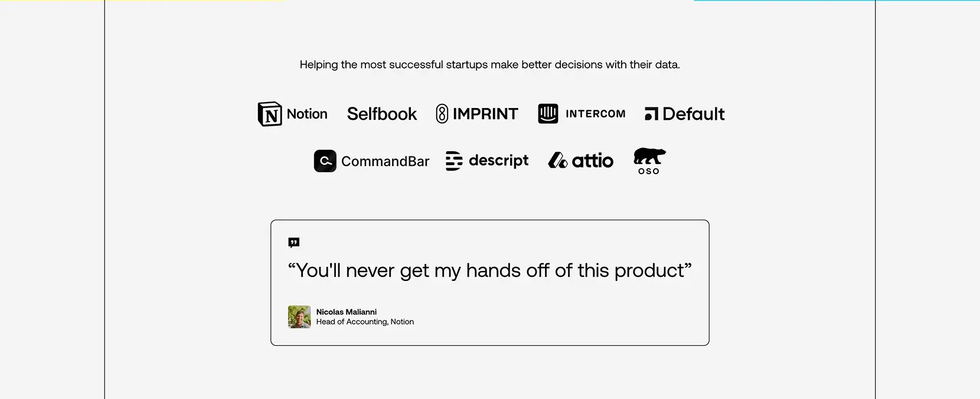Screen dimensions: 980x399
Task: Select the attio wordmark text
Action: (x=593, y=161)
